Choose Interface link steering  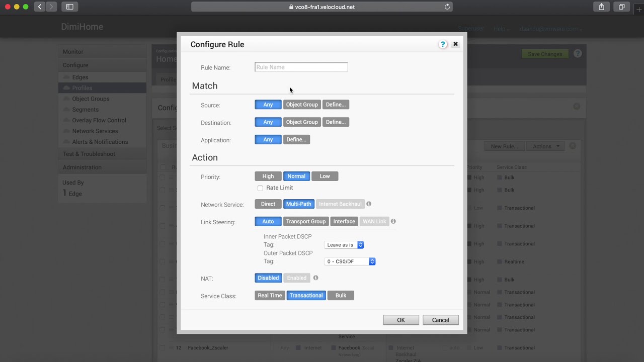tap(344, 222)
